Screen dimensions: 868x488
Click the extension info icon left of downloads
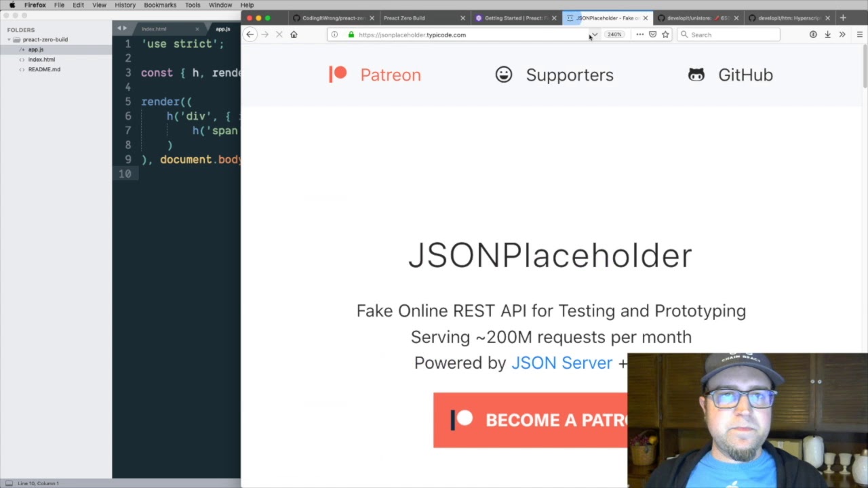813,35
